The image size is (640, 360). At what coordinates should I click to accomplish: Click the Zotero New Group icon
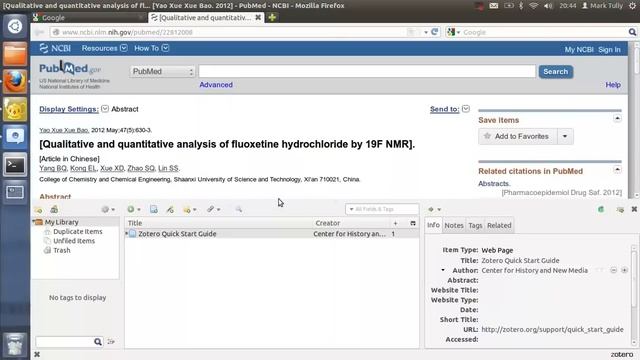click(x=54, y=209)
